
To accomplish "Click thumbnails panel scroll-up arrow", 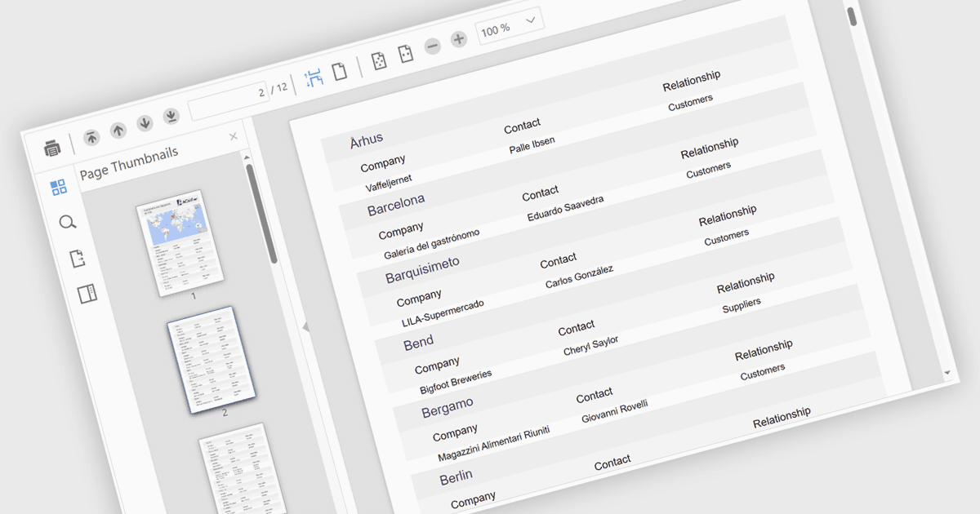I will click(x=247, y=157).
